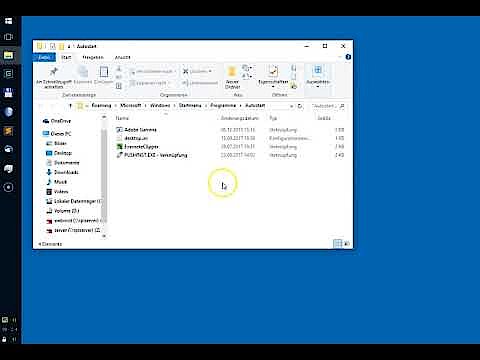Click navigation pane scroll-down arrow

click(x=104, y=236)
